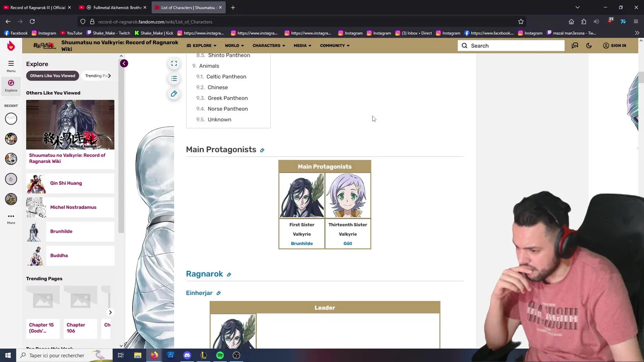Toggle dark theme with the moon icon
The width and height of the screenshot is (644, 362).
(589, 46)
